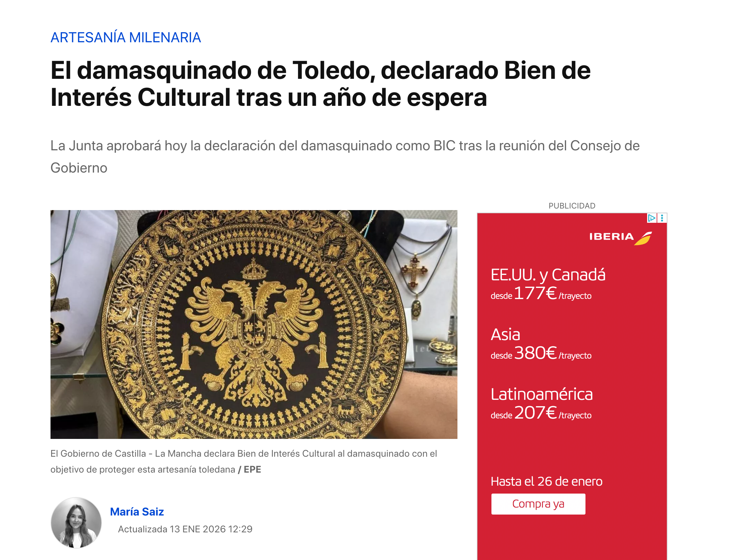Click the ARTESANÍA MILENARIA section link
737x560 pixels.
[x=126, y=37]
